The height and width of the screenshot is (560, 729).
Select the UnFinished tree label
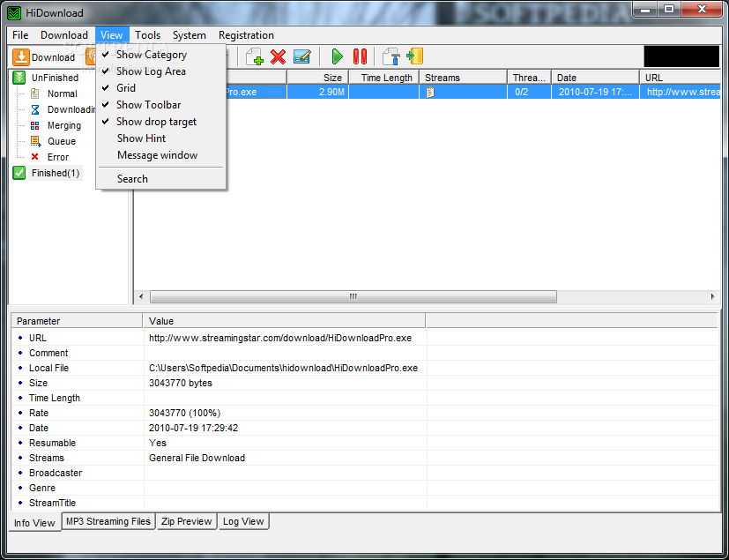point(55,78)
